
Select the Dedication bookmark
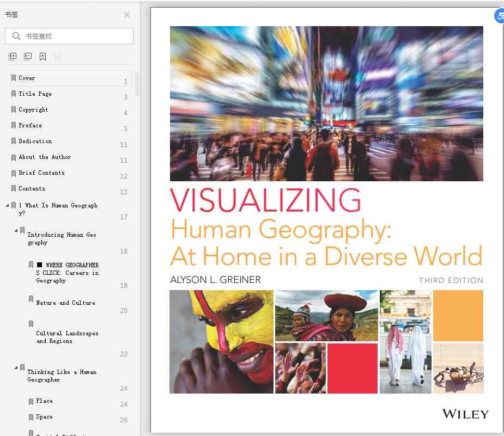[x=35, y=141]
